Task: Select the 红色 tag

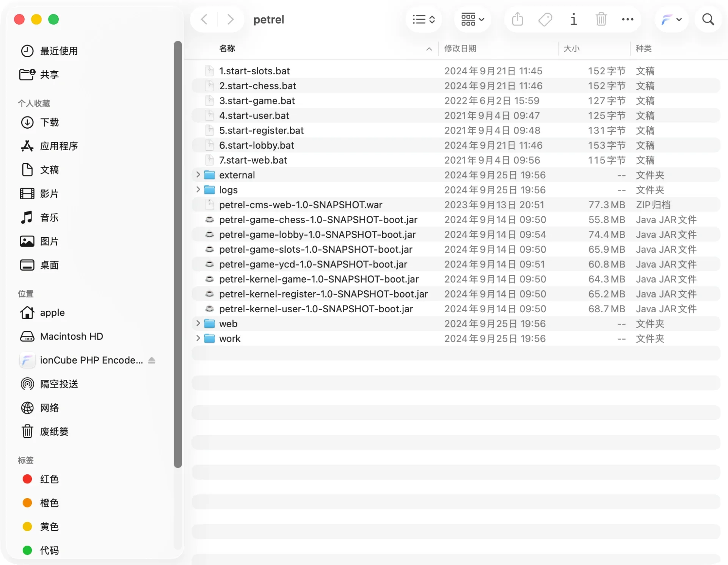Action: point(40,479)
